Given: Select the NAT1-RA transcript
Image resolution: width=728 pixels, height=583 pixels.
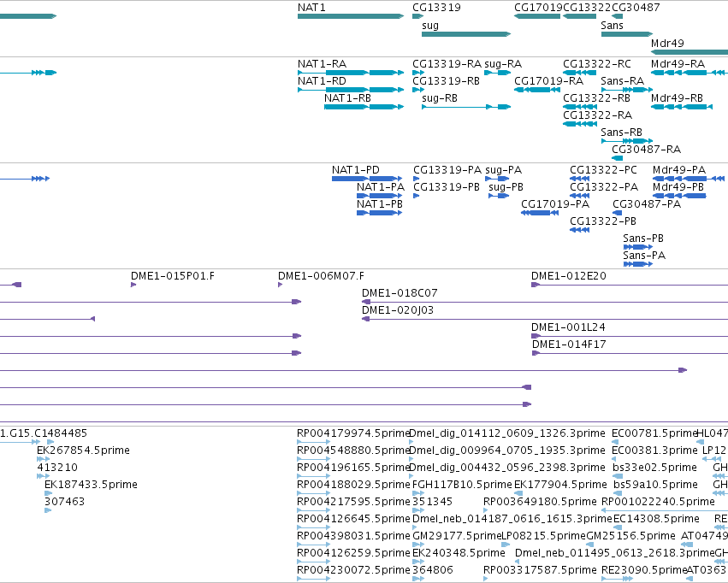Looking at the screenshot, I should coord(351,73).
